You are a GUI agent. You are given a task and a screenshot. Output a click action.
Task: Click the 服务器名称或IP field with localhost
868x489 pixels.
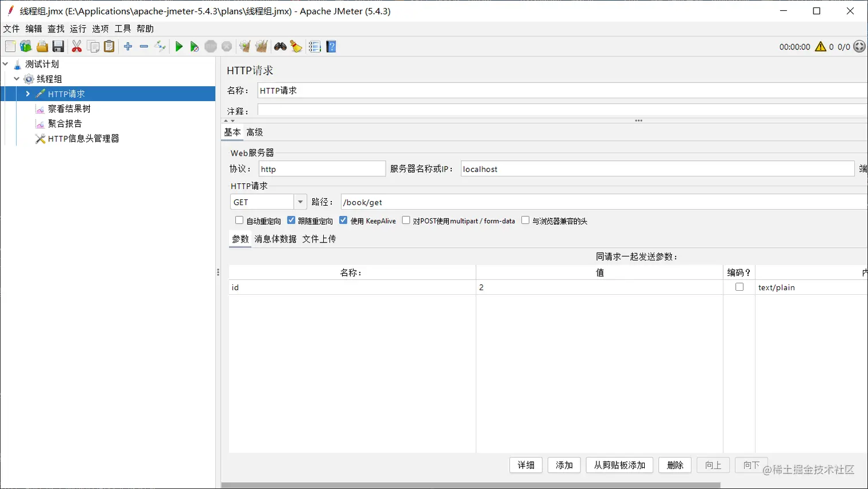pyautogui.click(x=658, y=169)
